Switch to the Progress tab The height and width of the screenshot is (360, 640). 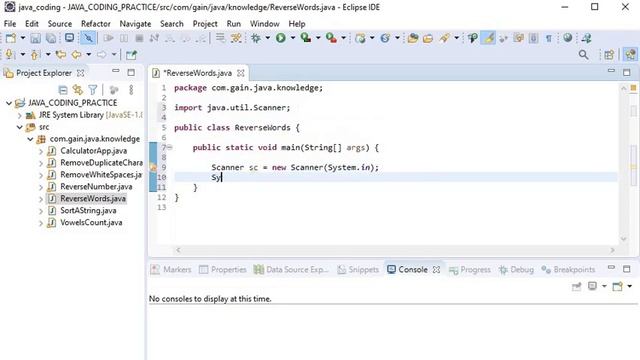[470, 269]
